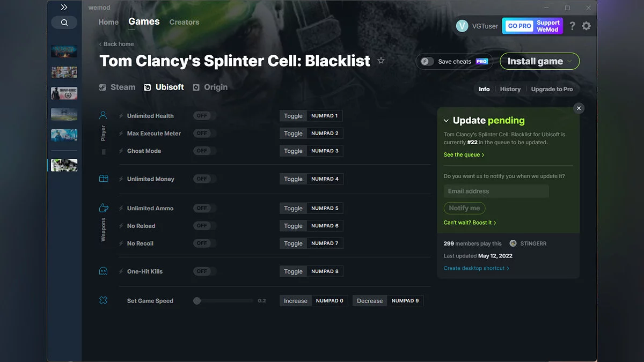Follow the See the queue link

(462, 154)
